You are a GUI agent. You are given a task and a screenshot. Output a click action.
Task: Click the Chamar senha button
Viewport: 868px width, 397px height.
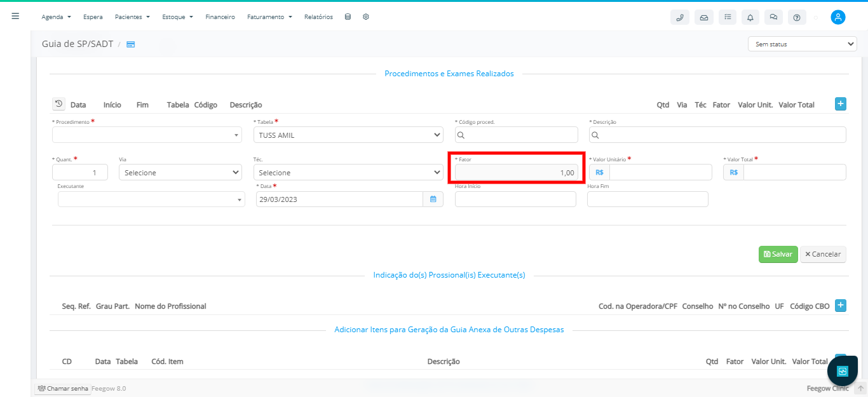click(63, 388)
